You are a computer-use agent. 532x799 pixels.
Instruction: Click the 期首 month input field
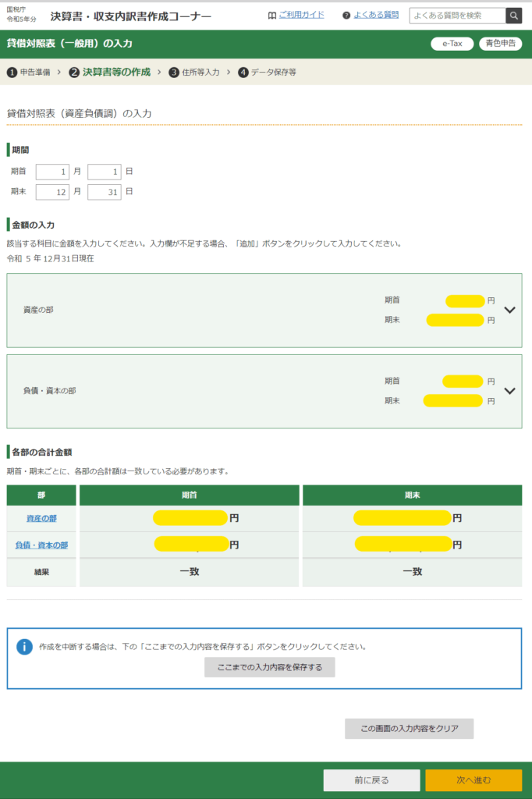pos(52,172)
